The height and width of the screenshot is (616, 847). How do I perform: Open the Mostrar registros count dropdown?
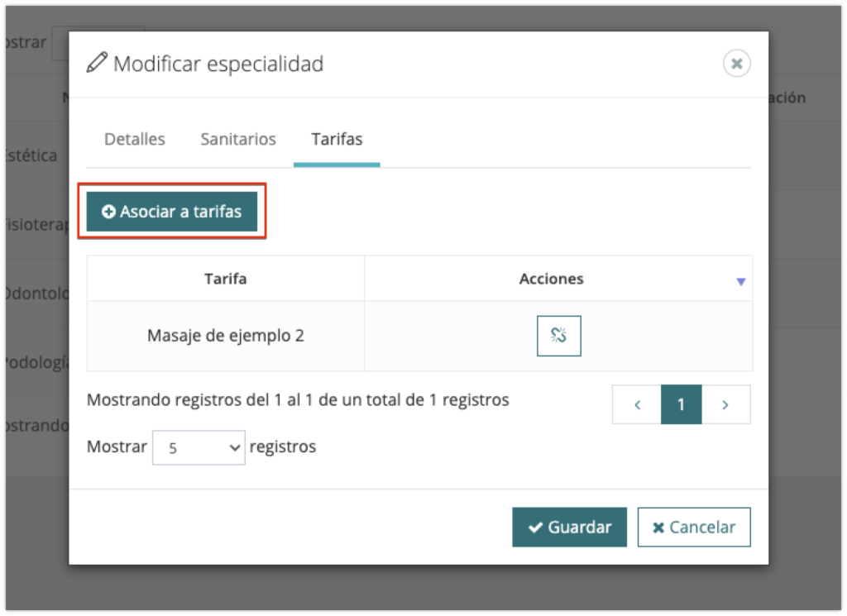[x=199, y=447]
